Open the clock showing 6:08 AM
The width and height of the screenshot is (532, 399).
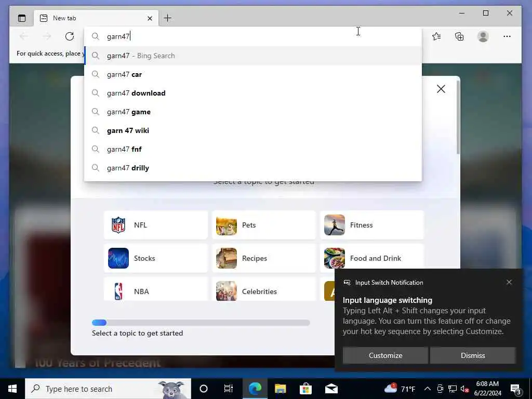point(487,389)
